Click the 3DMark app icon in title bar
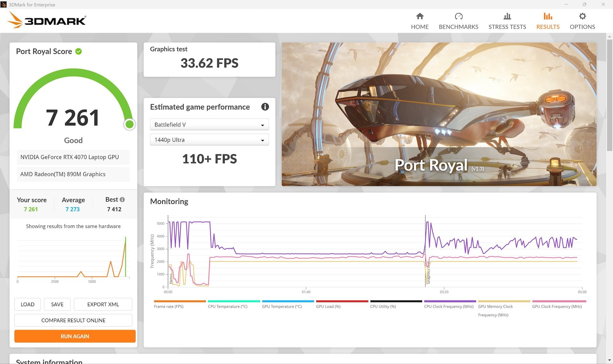 pyautogui.click(x=4, y=4)
